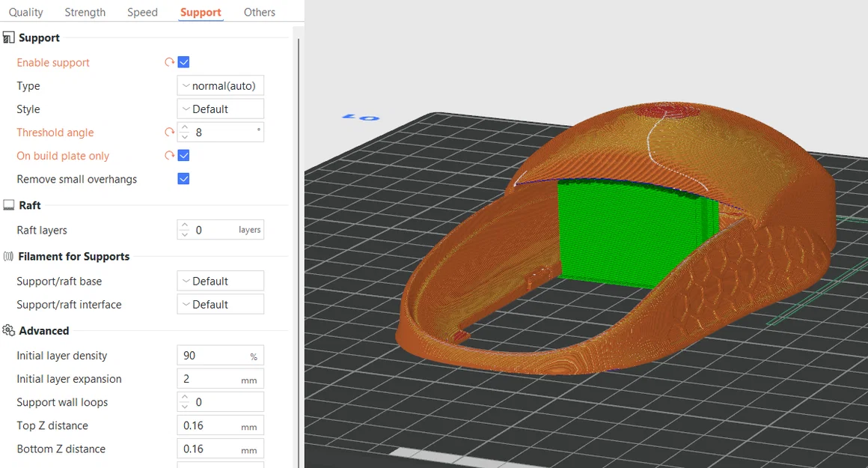
Task: Select the Strength tab
Action: click(x=85, y=12)
